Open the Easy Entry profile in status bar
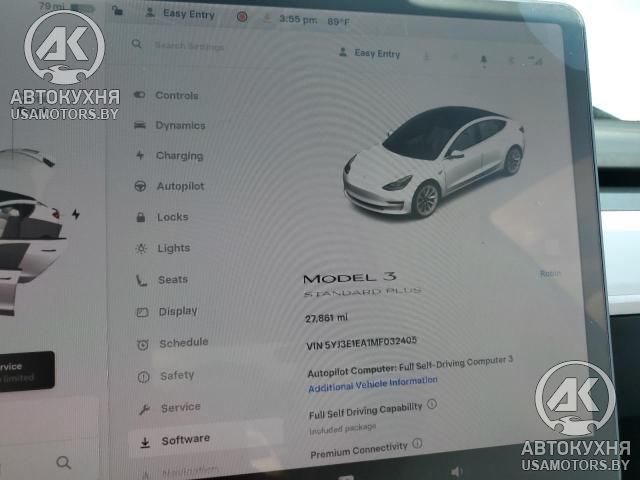Image resolution: width=640 pixels, height=480 pixels. pos(180,14)
